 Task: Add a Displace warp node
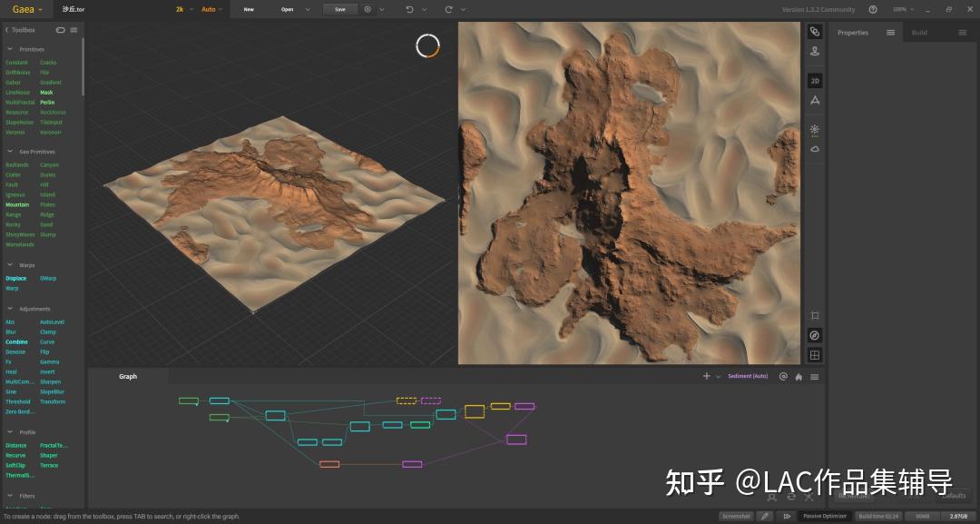(15, 278)
